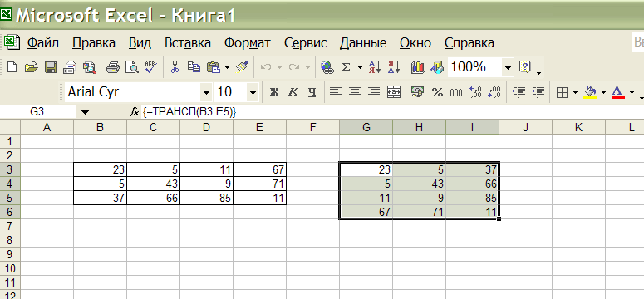The width and height of the screenshot is (644, 299).
Task: Apply percent style format
Action: [x=437, y=92]
